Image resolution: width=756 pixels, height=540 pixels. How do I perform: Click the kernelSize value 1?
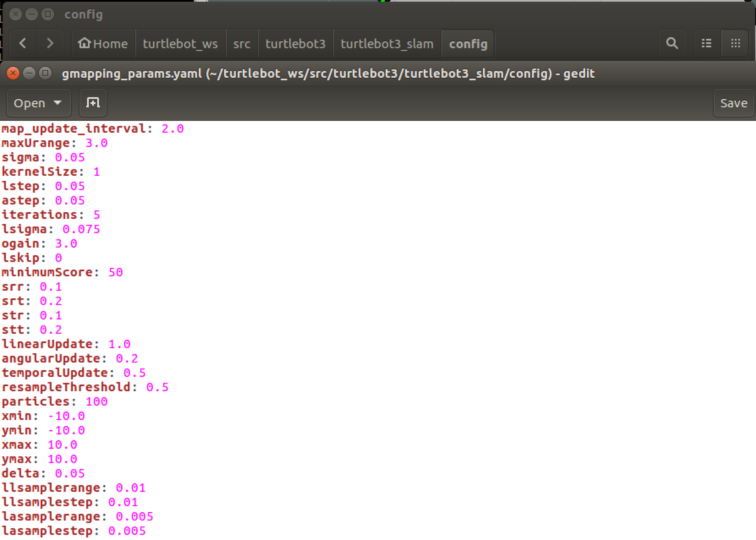click(97, 172)
